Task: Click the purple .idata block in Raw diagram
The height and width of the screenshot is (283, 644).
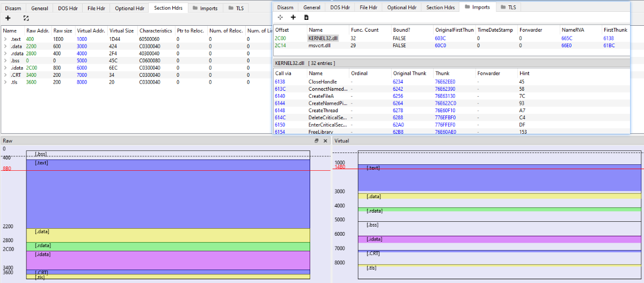Action: coord(167,260)
